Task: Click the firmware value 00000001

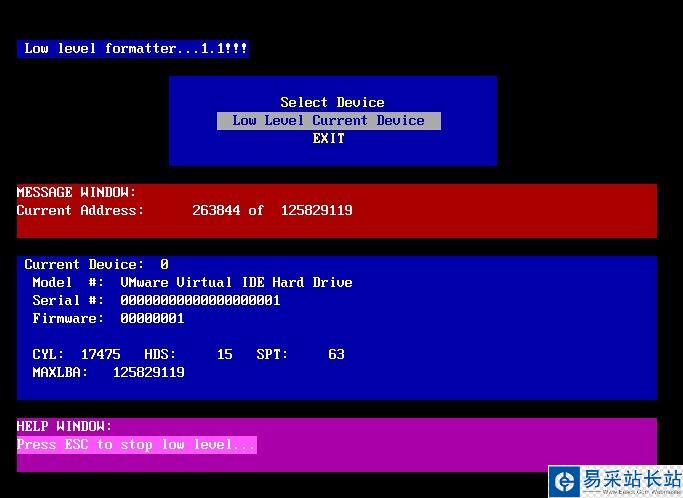Action: (152, 318)
